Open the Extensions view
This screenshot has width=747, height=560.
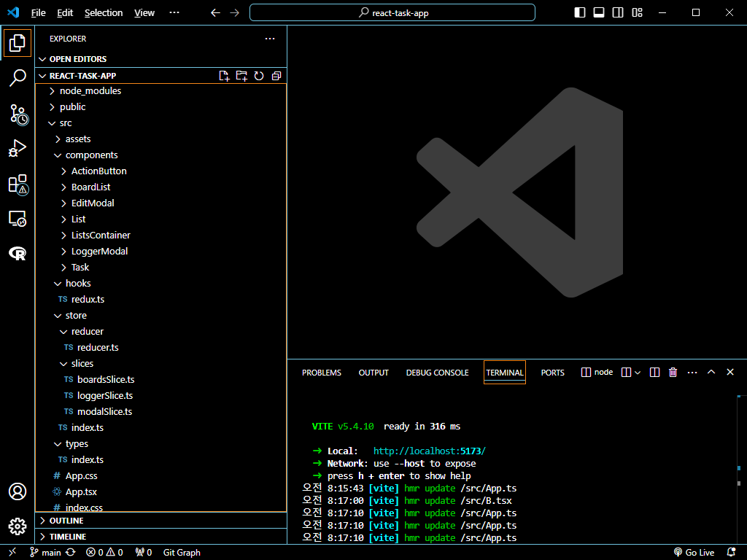point(18,184)
